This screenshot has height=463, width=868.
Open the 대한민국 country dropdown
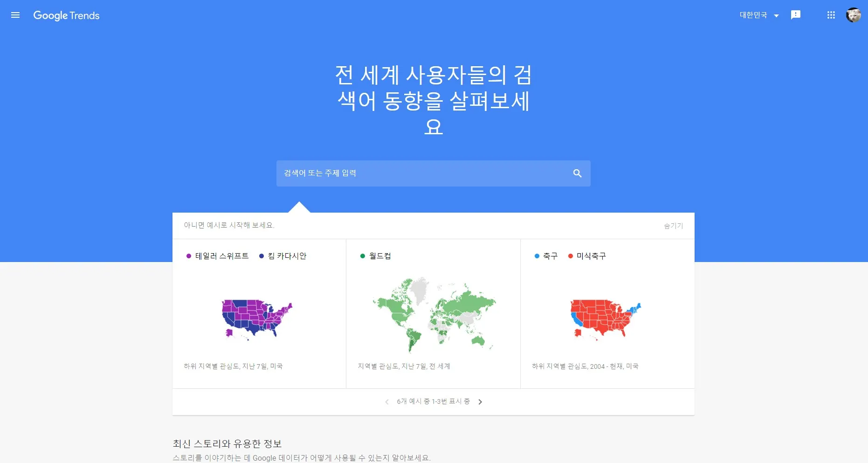[759, 15]
